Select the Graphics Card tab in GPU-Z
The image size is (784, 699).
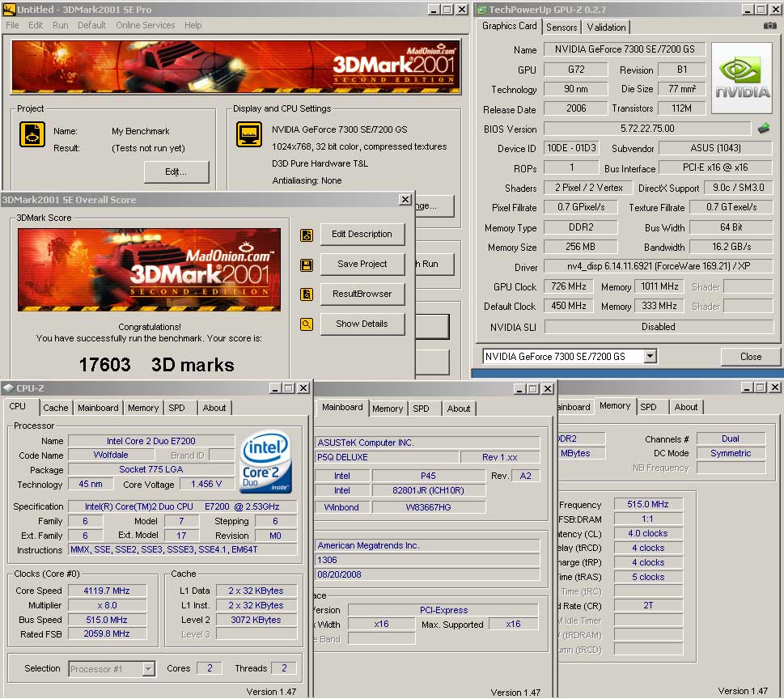pyautogui.click(x=509, y=26)
